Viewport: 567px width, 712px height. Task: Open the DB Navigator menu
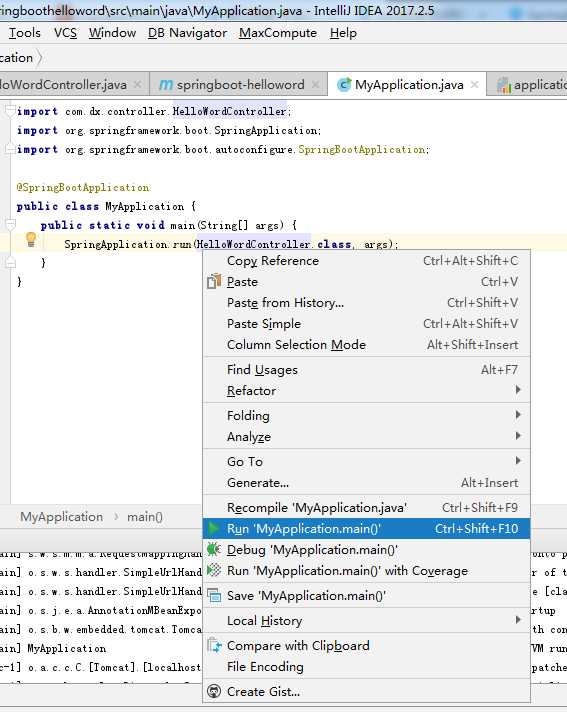click(x=187, y=33)
